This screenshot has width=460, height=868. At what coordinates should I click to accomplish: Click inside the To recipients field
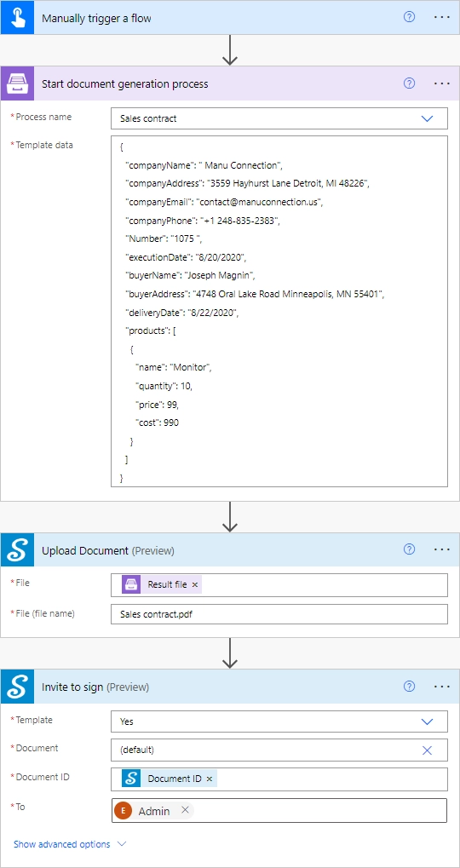(x=279, y=810)
